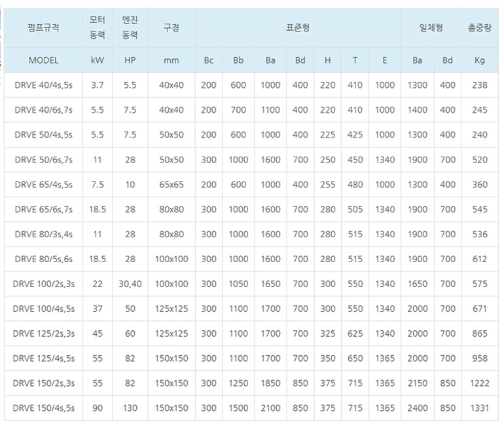Click the 130 HP value
The image size is (504, 441).
[130, 408]
